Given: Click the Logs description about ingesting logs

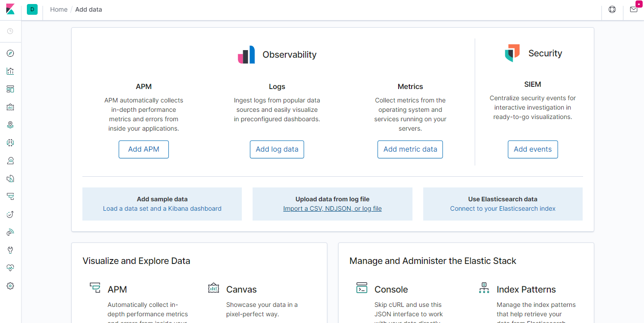Looking at the screenshot, I should (x=277, y=110).
